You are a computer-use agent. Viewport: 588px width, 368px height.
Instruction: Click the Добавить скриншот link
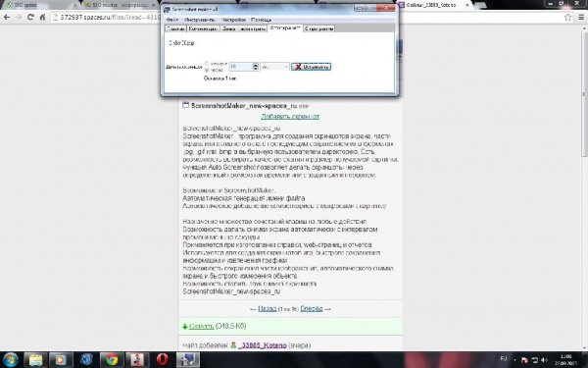(x=290, y=117)
